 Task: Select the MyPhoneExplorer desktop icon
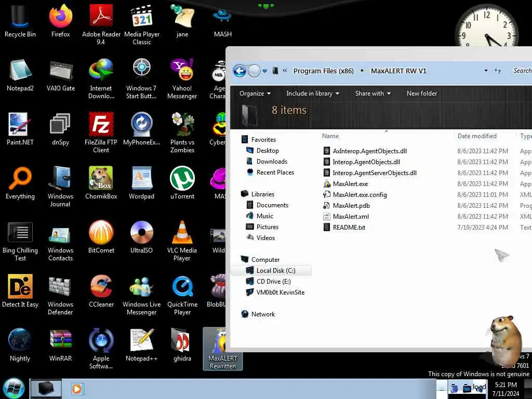[141, 129]
